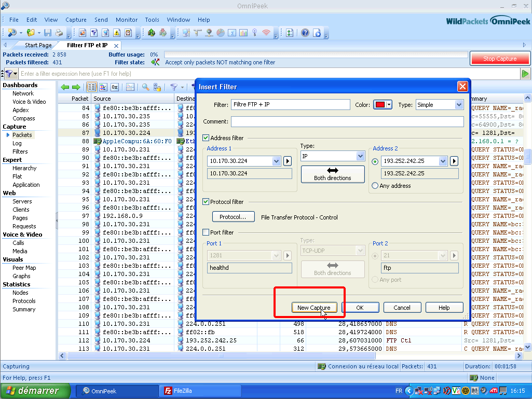Open the sigma summary statistics toolbar icon

pyautogui.click(x=232, y=33)
